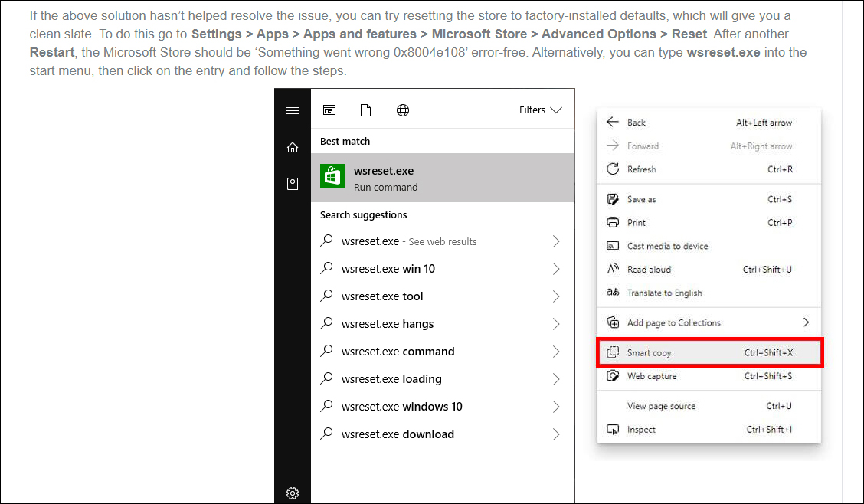Viewport: 864px width, 504px height.
Task: Click the Print icon in context menu
Action: point(613,223)
